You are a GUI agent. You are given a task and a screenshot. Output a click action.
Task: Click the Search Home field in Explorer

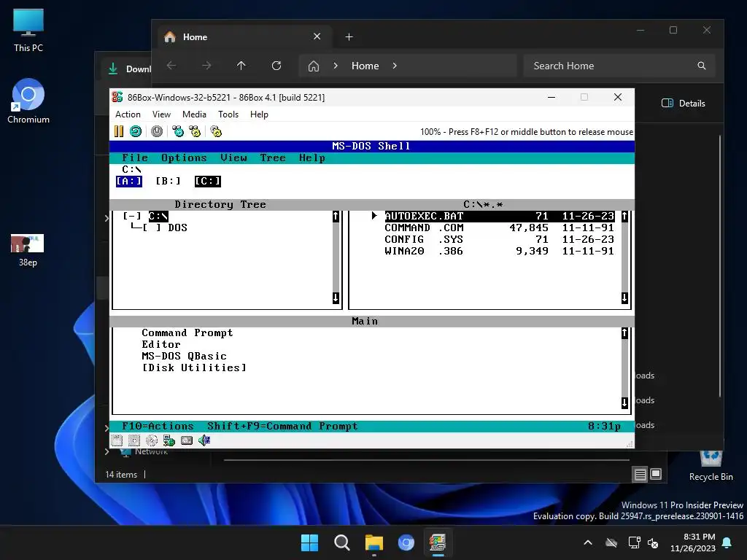[619, 66]
